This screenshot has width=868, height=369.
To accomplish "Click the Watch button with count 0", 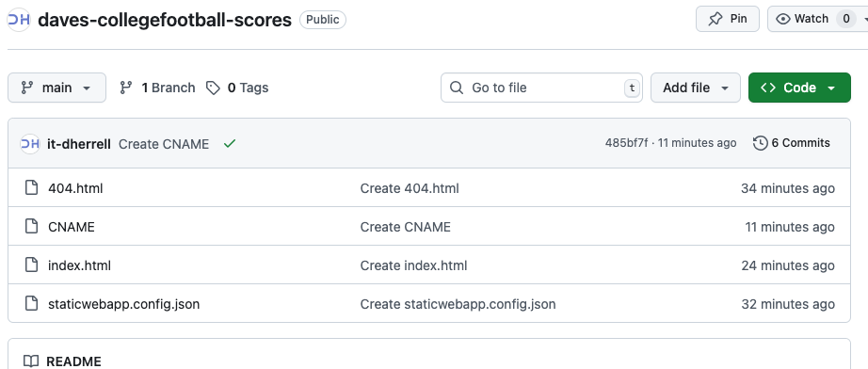I will click(816, 19).
